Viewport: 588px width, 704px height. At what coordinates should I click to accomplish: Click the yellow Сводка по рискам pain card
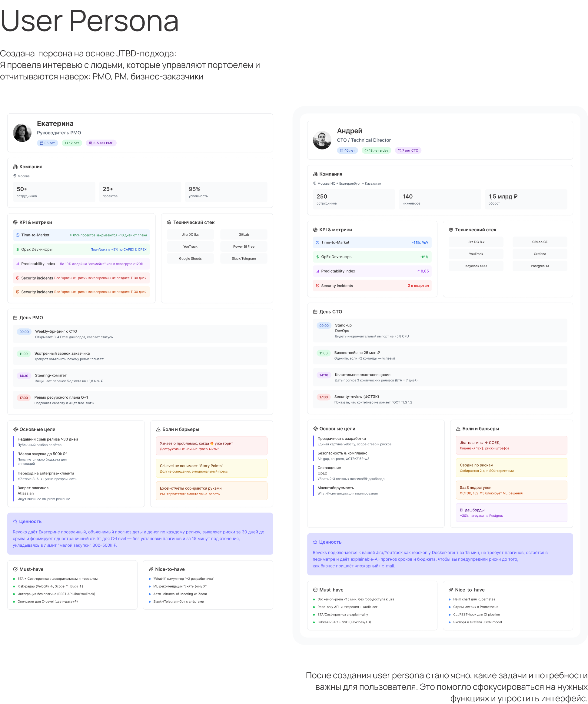pyautogui.click(x=511, y=468)
